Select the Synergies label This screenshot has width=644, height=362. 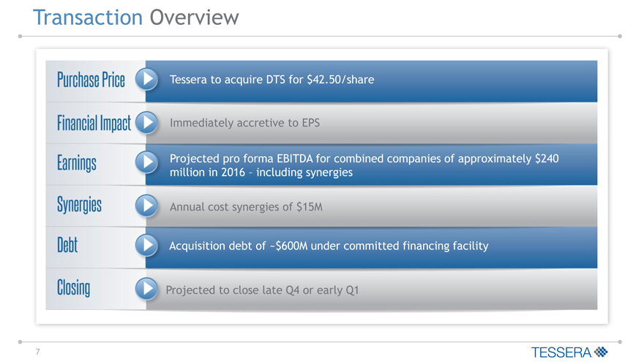(x=79, y=205)
